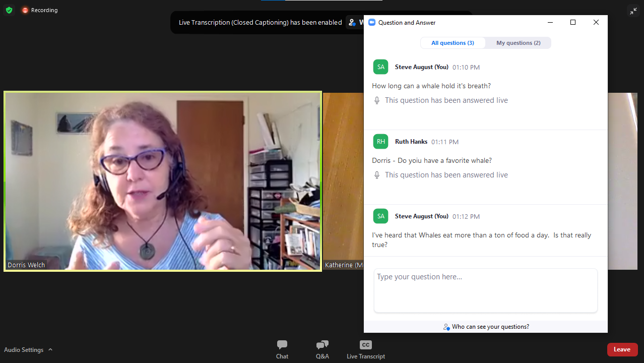The width and height of the screenshot is (644, 363).
Task: Click the person icon beside Who can see your questions
Action: point(446,327)
